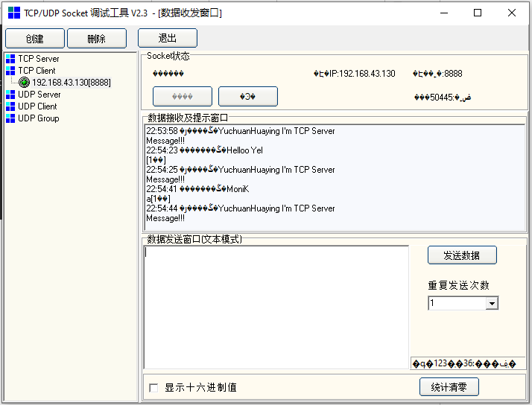Click the 22:54:23 Helloo Yel log line

(x=205, y=150)
